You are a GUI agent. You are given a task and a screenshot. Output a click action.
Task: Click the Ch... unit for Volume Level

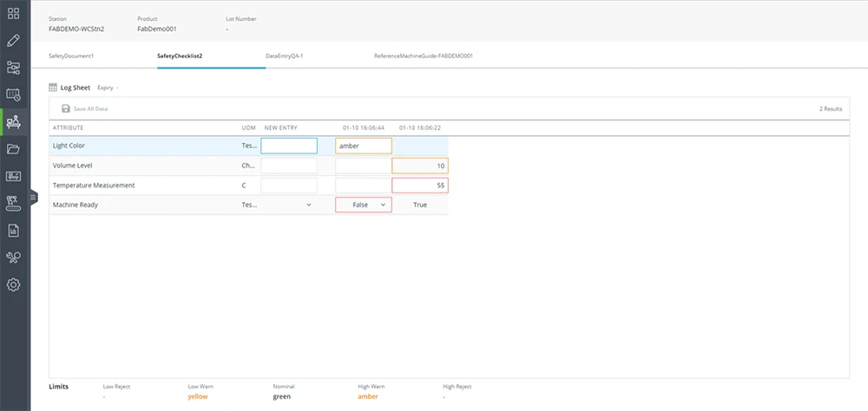coord(249,166)
